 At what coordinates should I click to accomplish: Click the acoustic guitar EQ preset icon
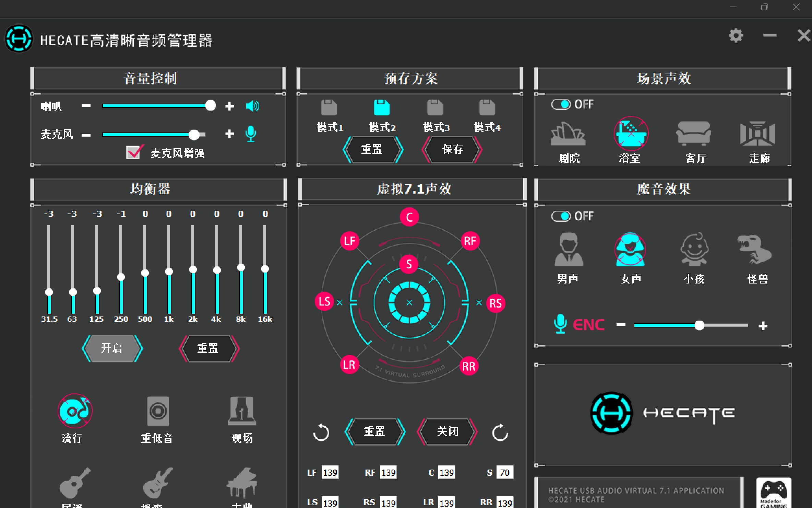(75, 483)
